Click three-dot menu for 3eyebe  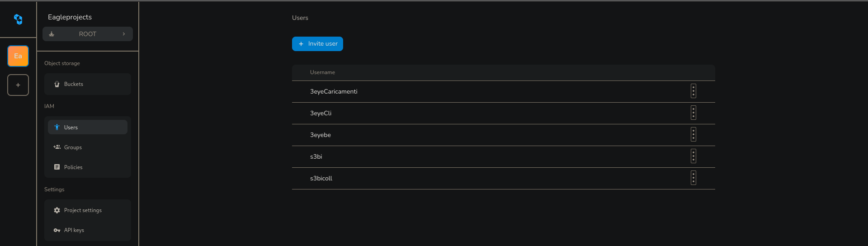(693, 135)
